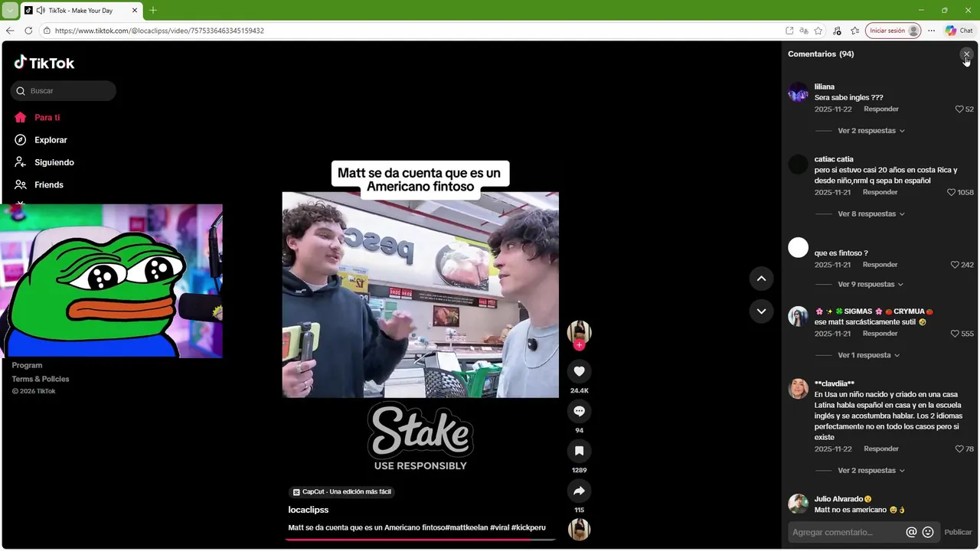Go back in the browser

(x=10, y=31)
